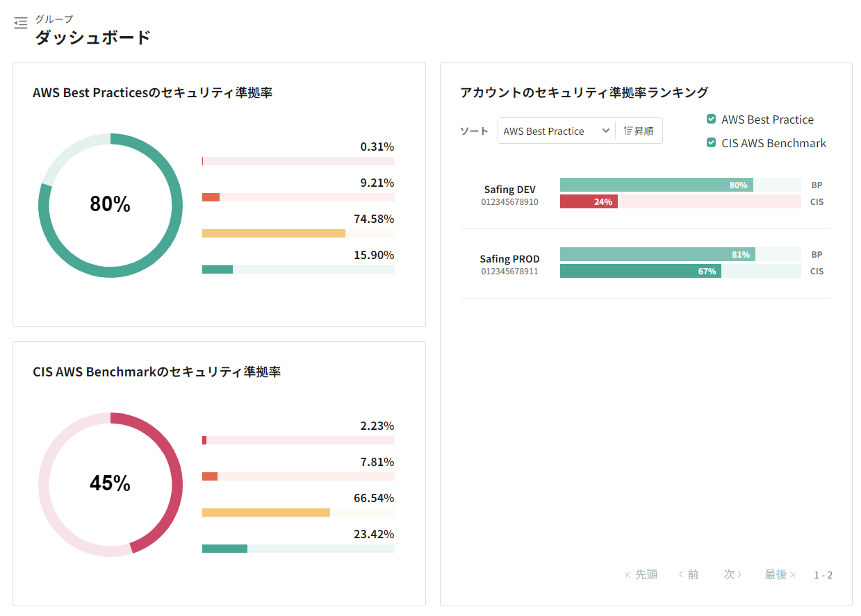
Task: Click the 7.81% bar value
Action: coord(377,462)
